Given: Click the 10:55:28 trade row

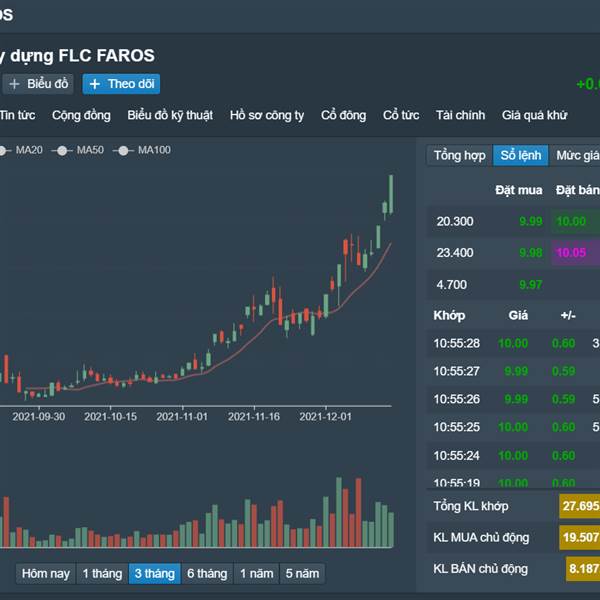Looking at the screenshot, I should [513, 343].
